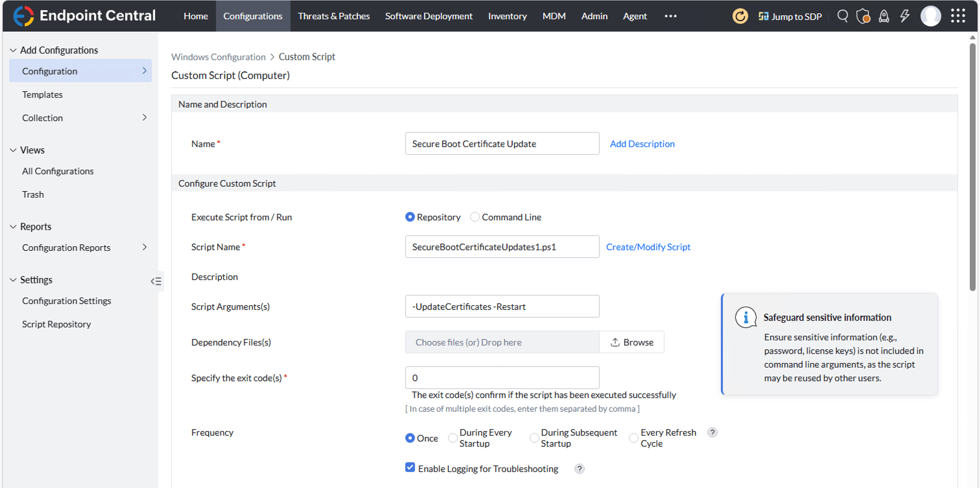Click the rocket icon in top bar
Screen dimensions: 980x488
883,16
